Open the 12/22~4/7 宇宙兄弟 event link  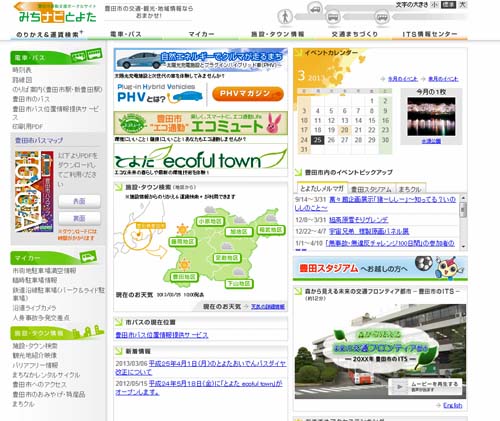pos(369,231)
